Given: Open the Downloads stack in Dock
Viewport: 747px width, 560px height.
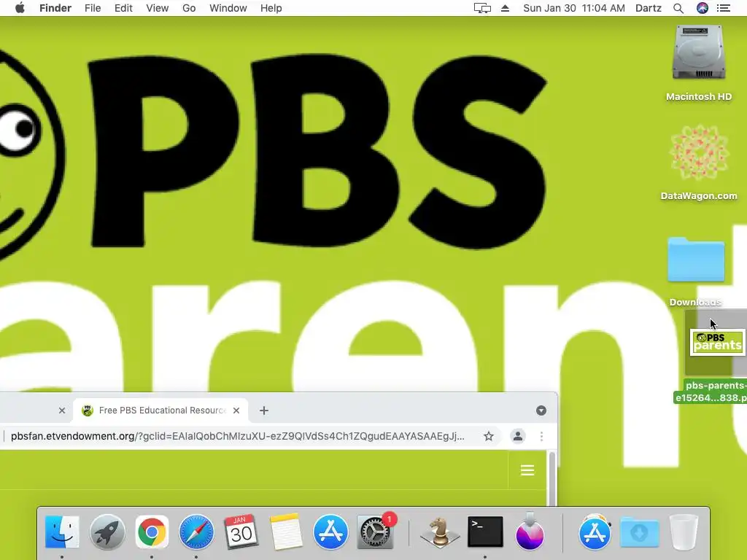Looking at the screenshot, I should point(639,533).
